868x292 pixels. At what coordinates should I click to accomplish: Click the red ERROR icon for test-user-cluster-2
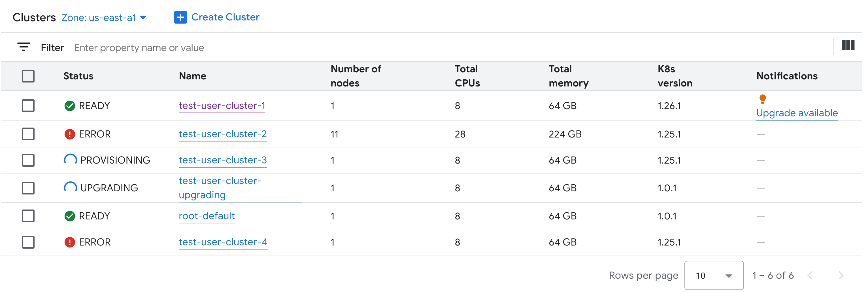(x=70, y=134)
